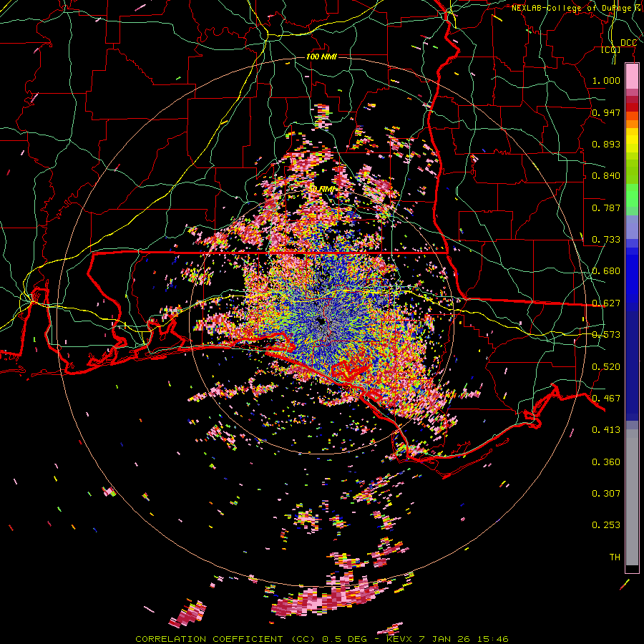The width and height of the screenshot is (644, 644).
Task: Click the 100 NMI range ring label
Action: [321, 57]
